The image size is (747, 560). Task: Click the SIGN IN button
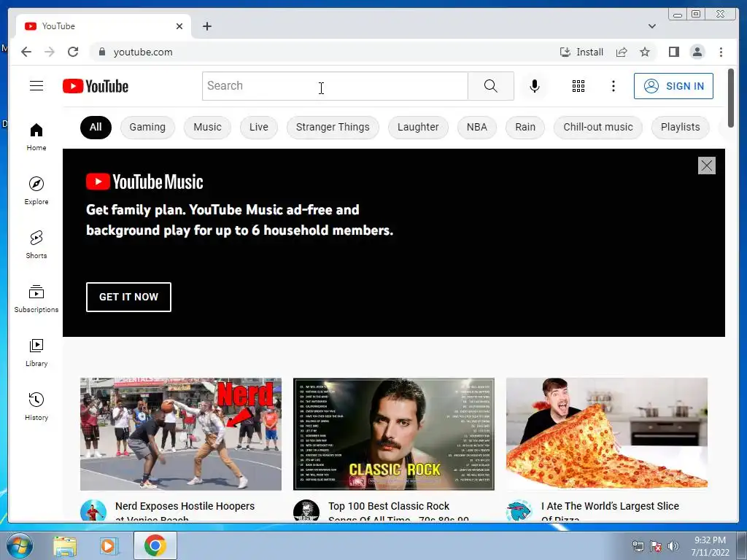[673, 86]
